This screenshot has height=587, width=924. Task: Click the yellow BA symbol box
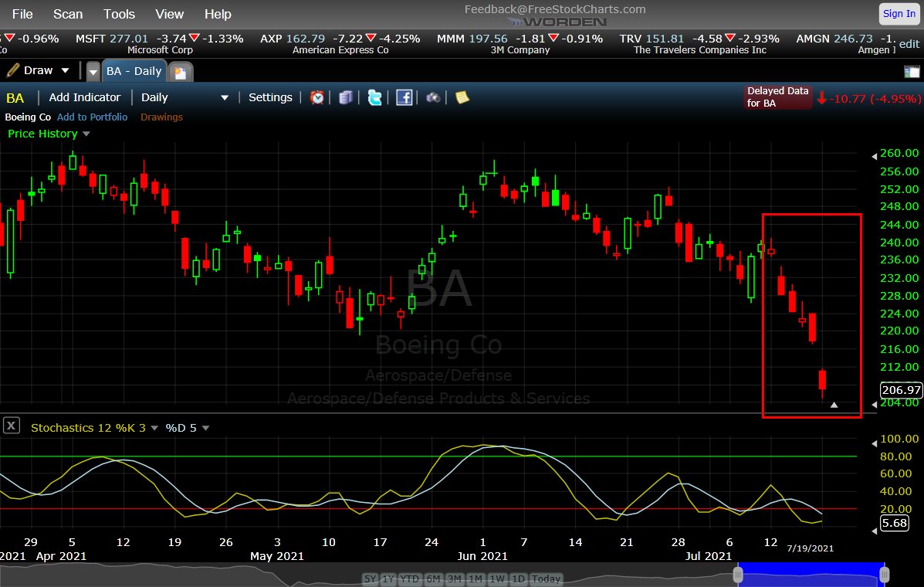15,98
